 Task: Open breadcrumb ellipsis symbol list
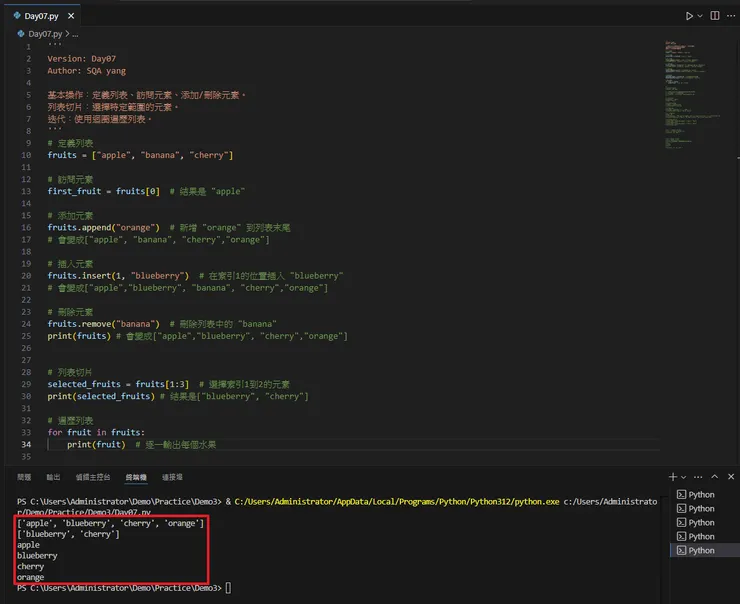click(x=75, y=34)
